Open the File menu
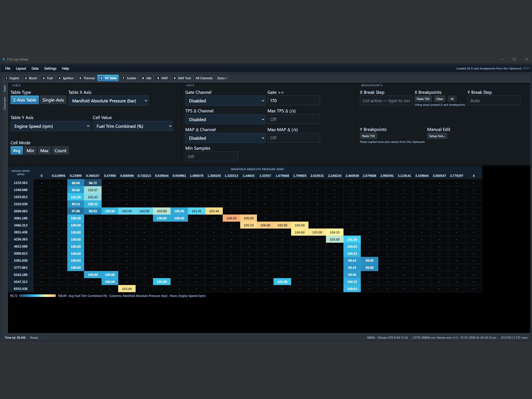532x399 pixels. tap(8, 68)
